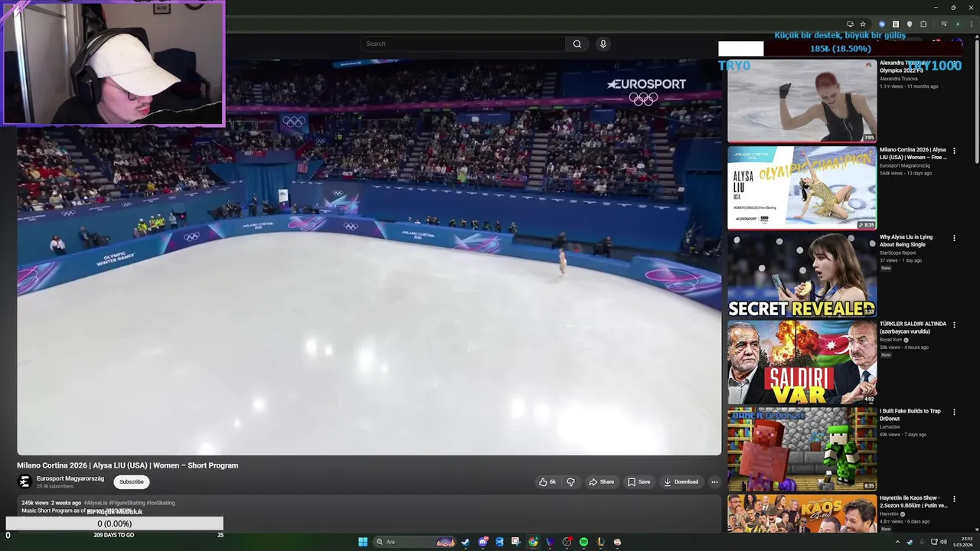980x551 pixels.
Task: Click the Share button
Action: click(x=601, y=482)
